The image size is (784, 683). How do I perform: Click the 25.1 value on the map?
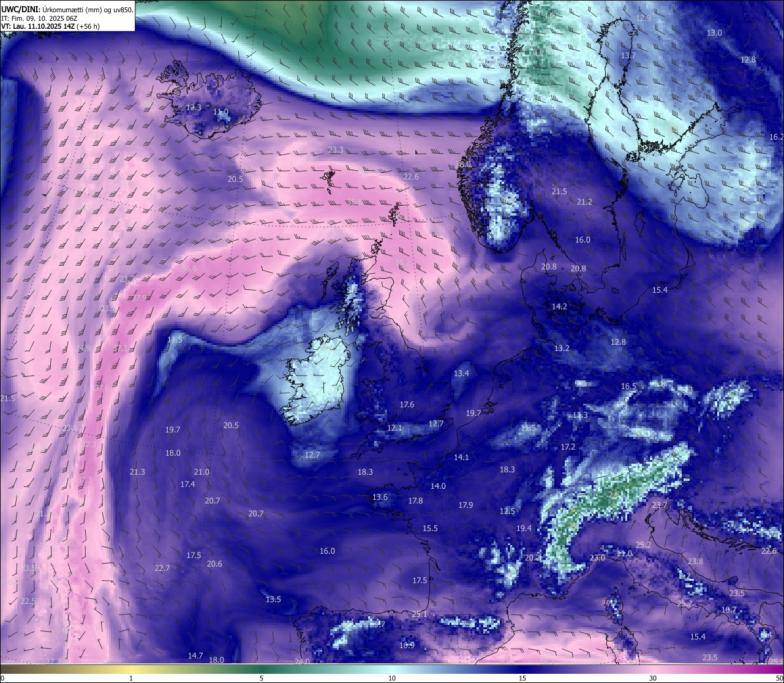pos(420,614)
